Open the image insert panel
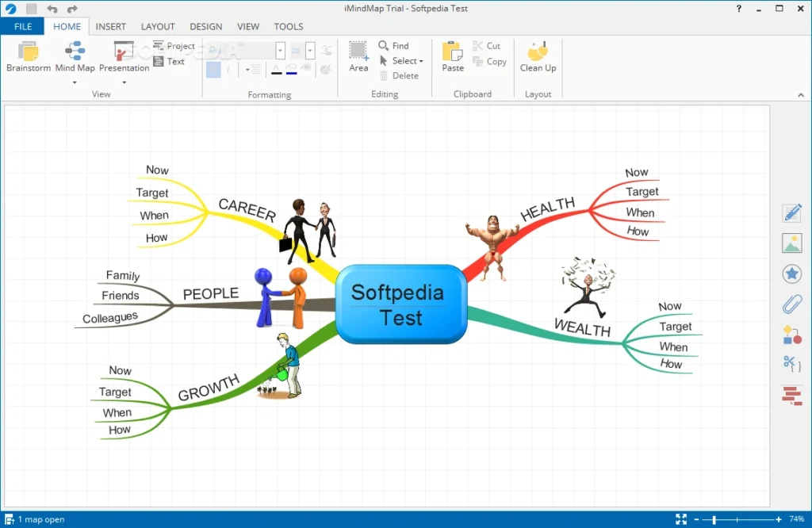Screen dimensions: 812x528 tap(791, 243)
